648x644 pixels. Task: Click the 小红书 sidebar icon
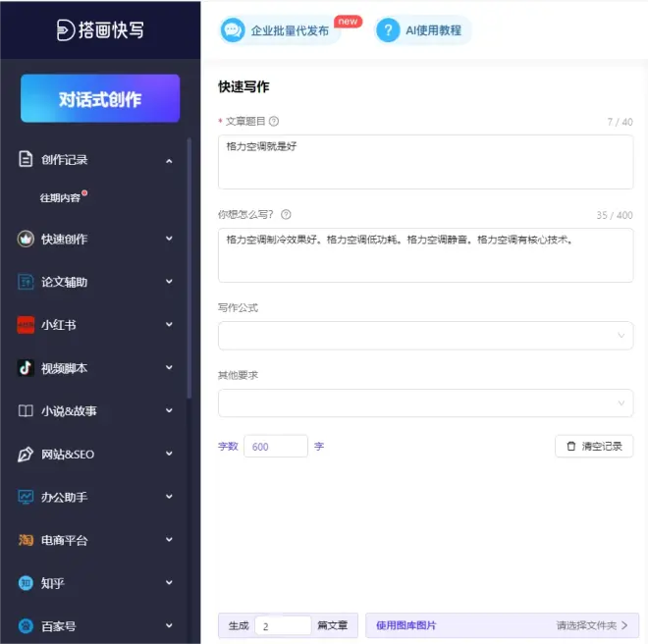click(x=27, y=325)
